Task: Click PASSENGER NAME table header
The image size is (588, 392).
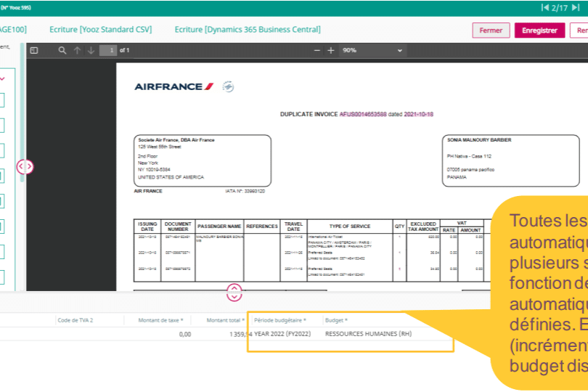Action: pyautogui.click(x=219, y=226)
